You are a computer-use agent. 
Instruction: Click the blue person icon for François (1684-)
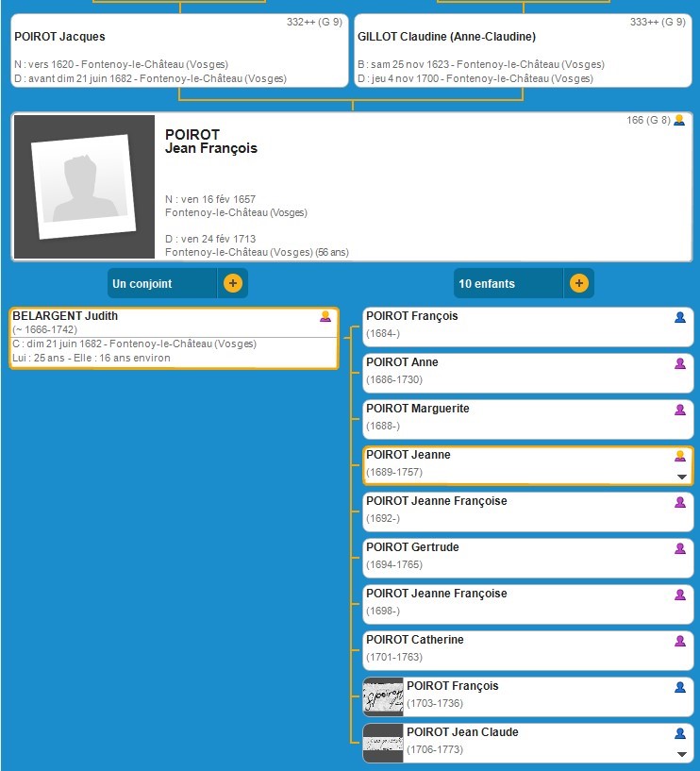tap(680, 318)
